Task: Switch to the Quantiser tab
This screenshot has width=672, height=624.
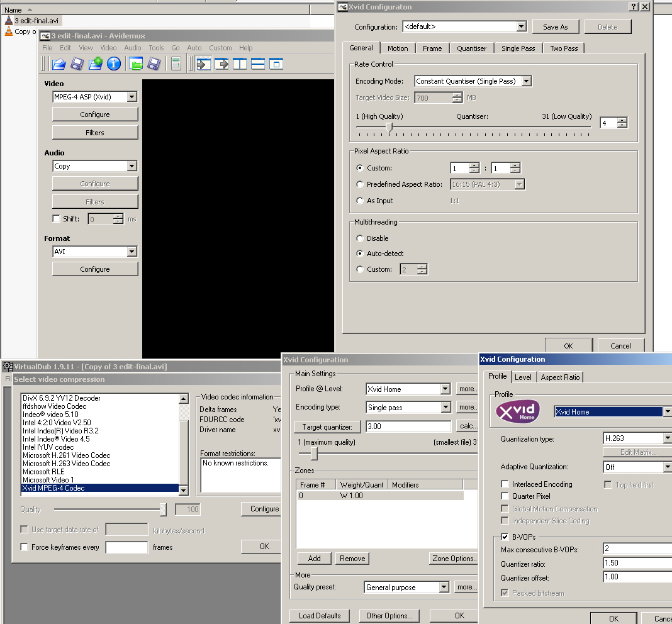Action: pyautogui.click(x=471, y=48)
